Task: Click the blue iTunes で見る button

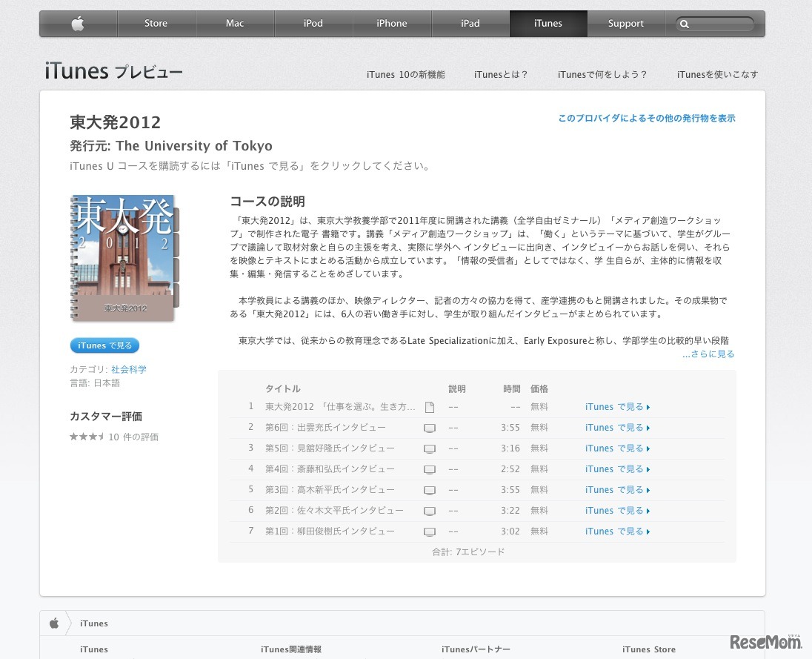Action: 104,345
